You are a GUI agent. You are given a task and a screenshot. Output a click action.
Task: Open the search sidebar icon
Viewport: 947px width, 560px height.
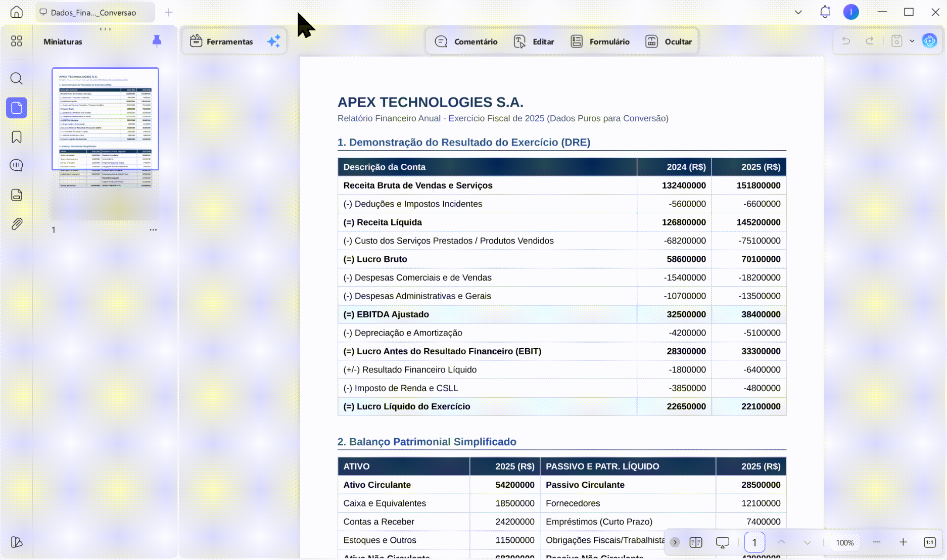tap(17, 78)
